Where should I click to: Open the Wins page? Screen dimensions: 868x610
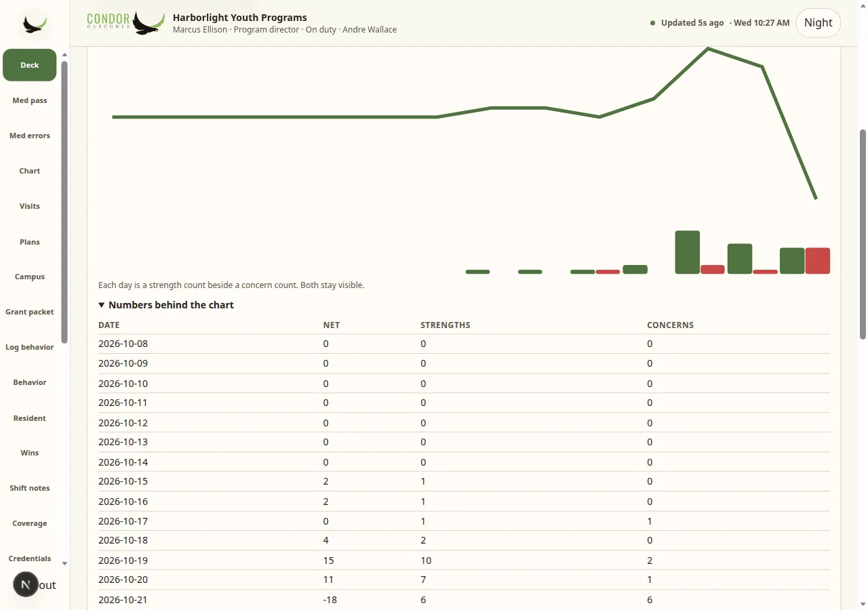30,453
